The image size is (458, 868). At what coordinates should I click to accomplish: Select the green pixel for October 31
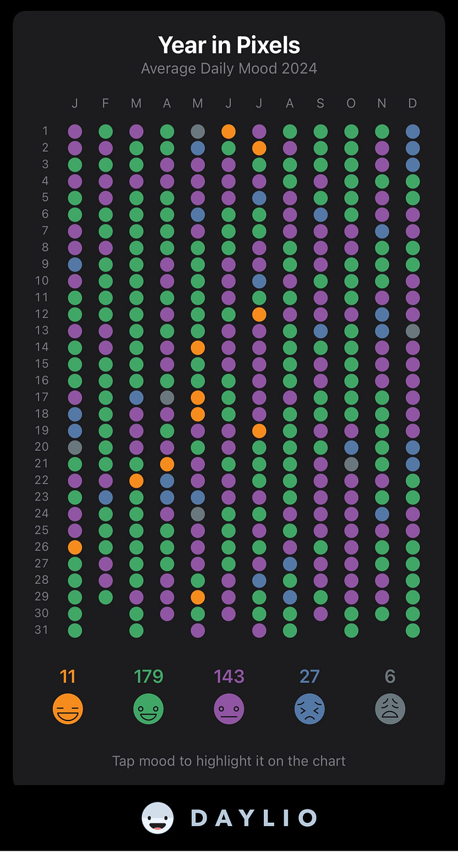[351, 630]
